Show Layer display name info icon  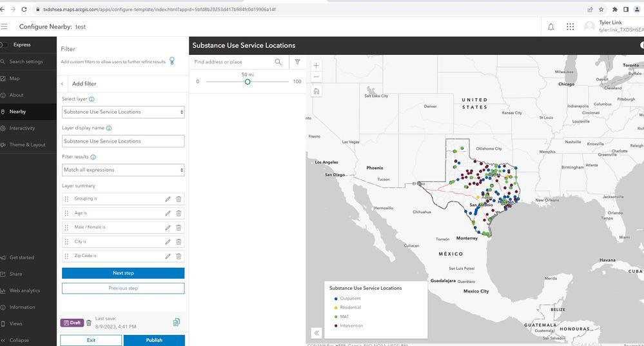(109, 128)
